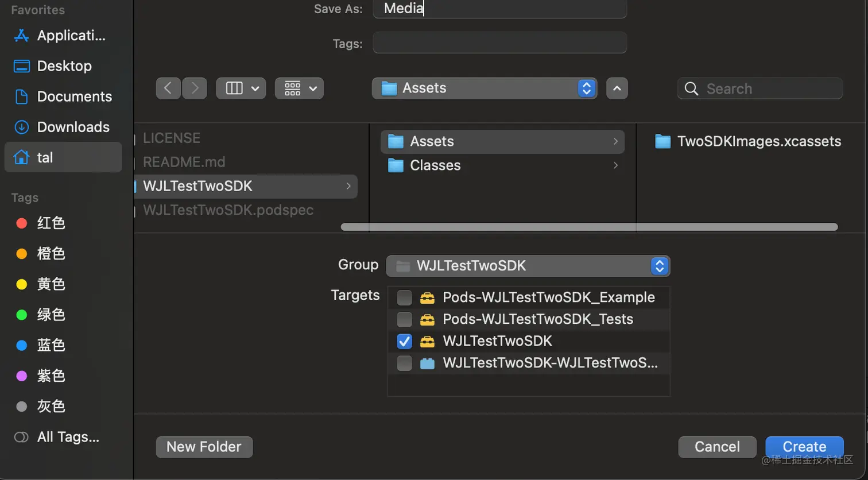Click the horizontal scrollbar of file browser
Screen dimensions: 868x480
[589, 227]
